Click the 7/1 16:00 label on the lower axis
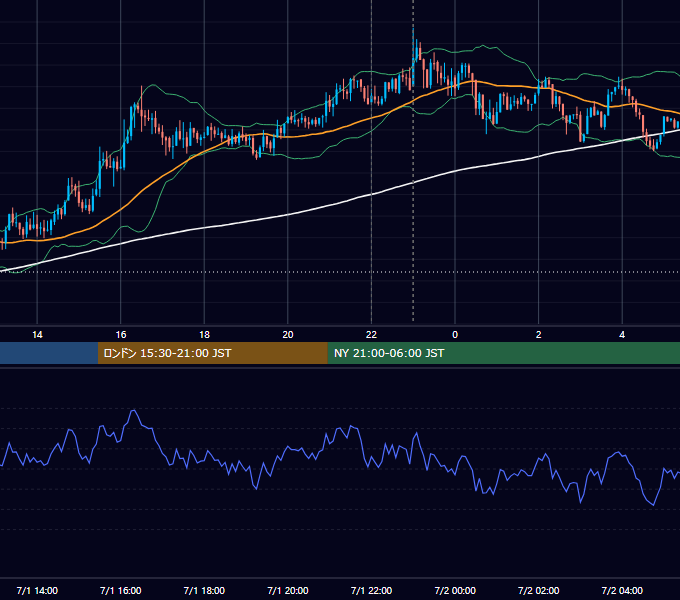The height and width of the screenshot is (600, 680). click(121, 590)
